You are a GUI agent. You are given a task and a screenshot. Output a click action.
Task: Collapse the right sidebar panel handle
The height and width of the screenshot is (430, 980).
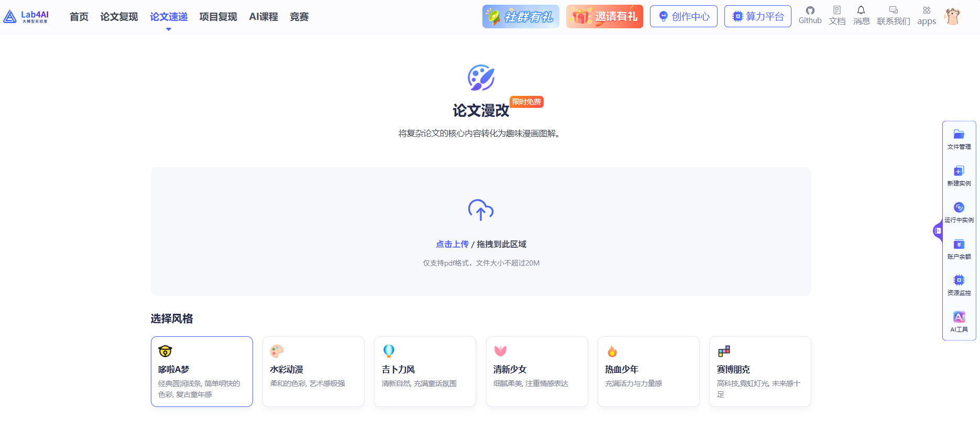click(938, 230)
